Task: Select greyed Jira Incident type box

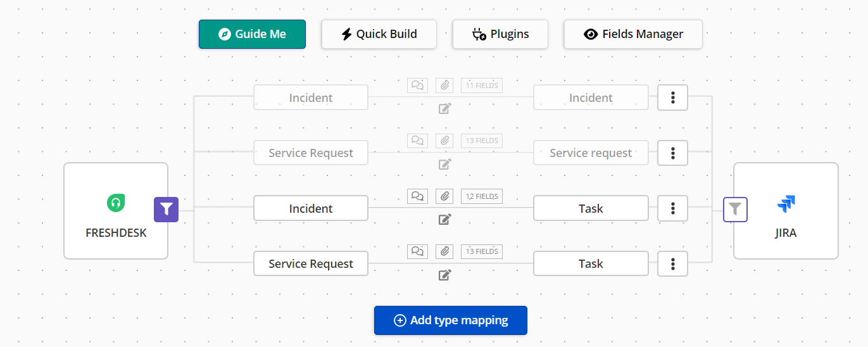Action: [x=591, y=98]
